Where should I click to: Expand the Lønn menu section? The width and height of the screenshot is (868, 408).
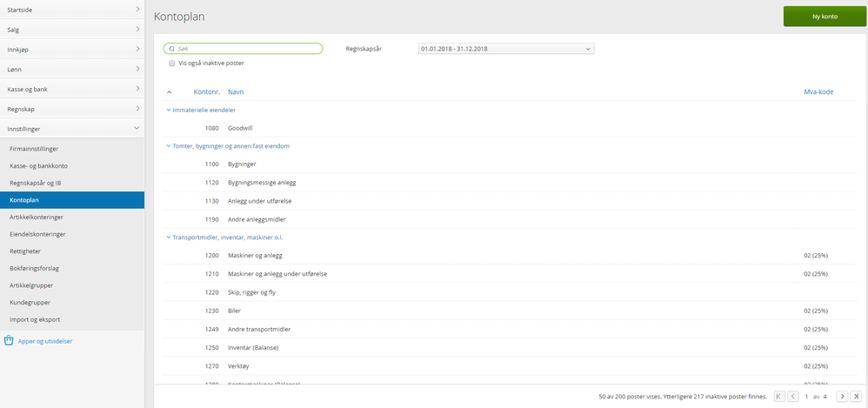[72, 70]
